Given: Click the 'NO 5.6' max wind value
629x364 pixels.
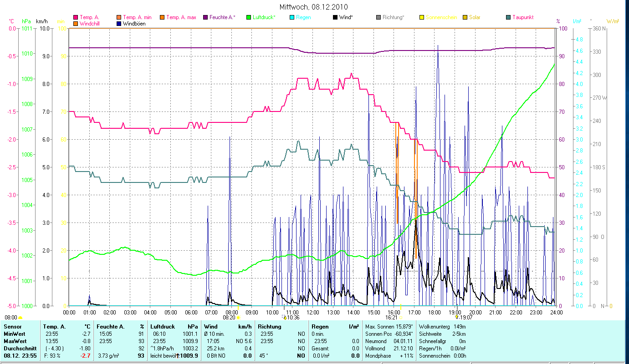Looking at the screenshot, I should tap(243, 341).
